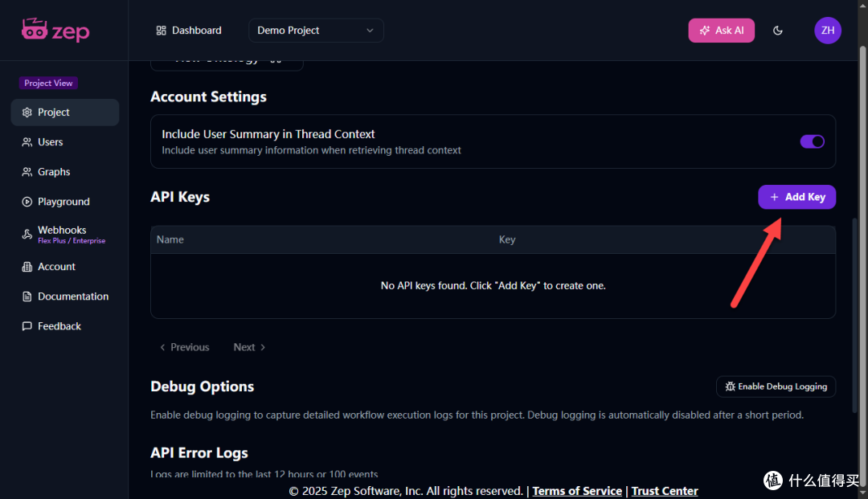868x499 pixels.
Task: Open Graphs in the sidebar
Action: (65, 172)
